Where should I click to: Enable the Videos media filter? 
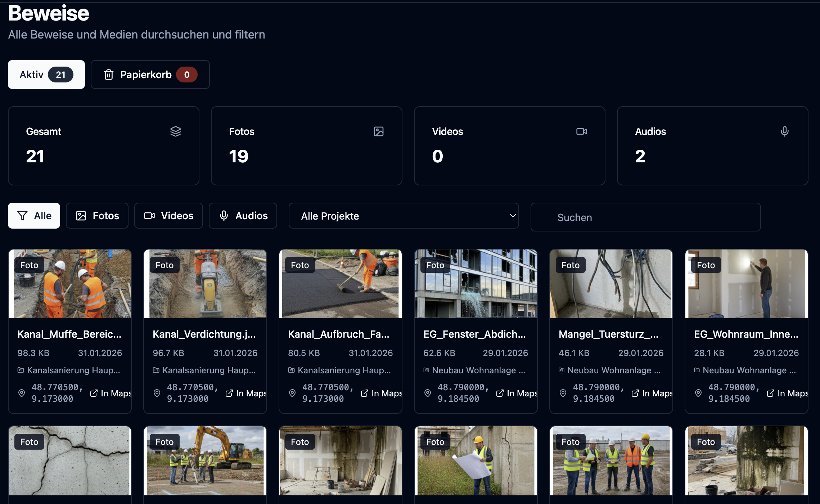pyautogui.click(x=168, y=216)
